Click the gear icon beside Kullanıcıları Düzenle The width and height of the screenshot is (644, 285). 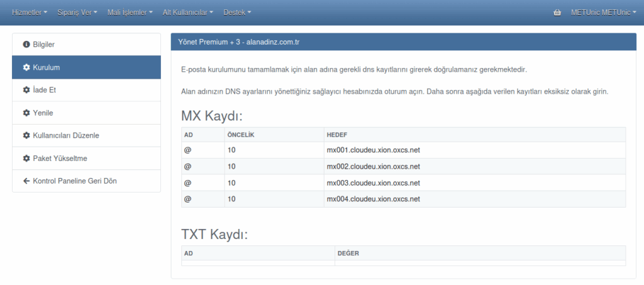26,135
